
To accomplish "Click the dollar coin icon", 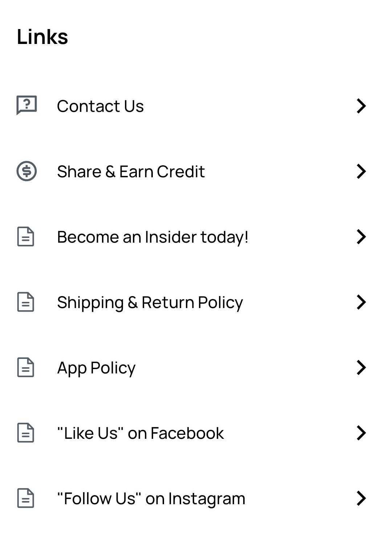I will 26,171.
